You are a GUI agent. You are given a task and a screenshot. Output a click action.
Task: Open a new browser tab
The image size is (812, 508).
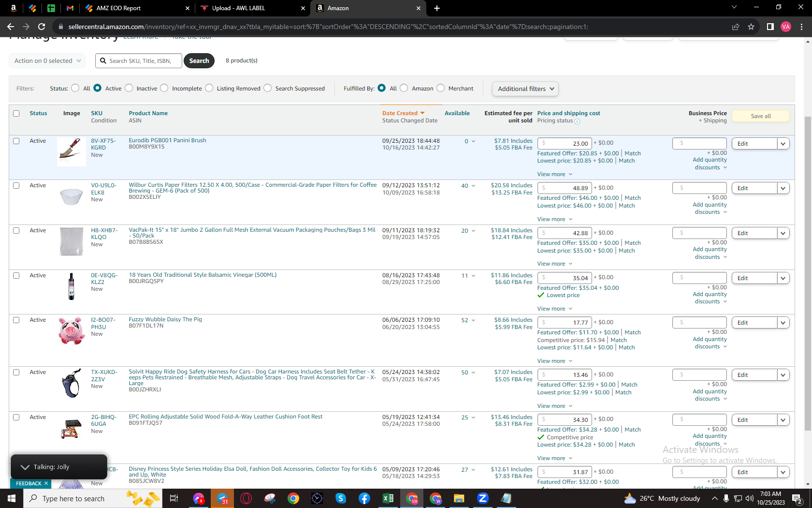click(x=437, y=8)
